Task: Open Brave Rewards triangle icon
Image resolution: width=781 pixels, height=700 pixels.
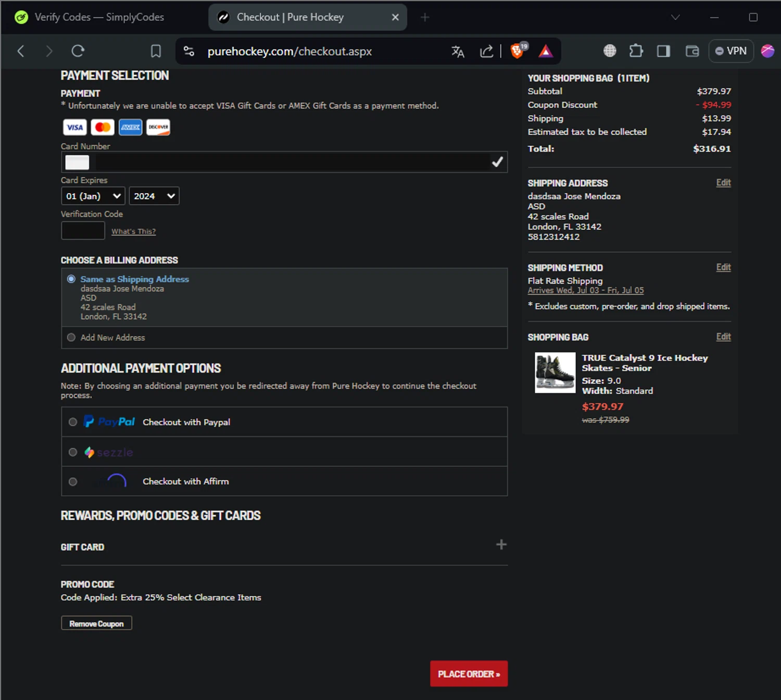Action: (546, 51)
